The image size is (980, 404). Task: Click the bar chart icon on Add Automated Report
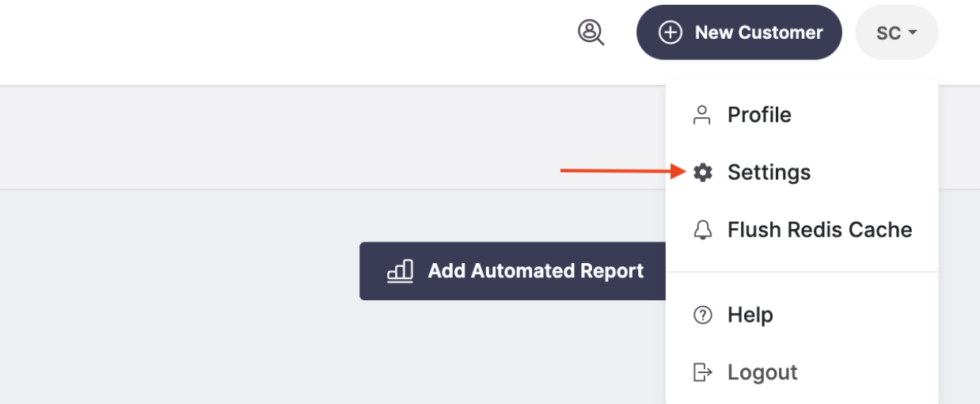tap(400, 271)
